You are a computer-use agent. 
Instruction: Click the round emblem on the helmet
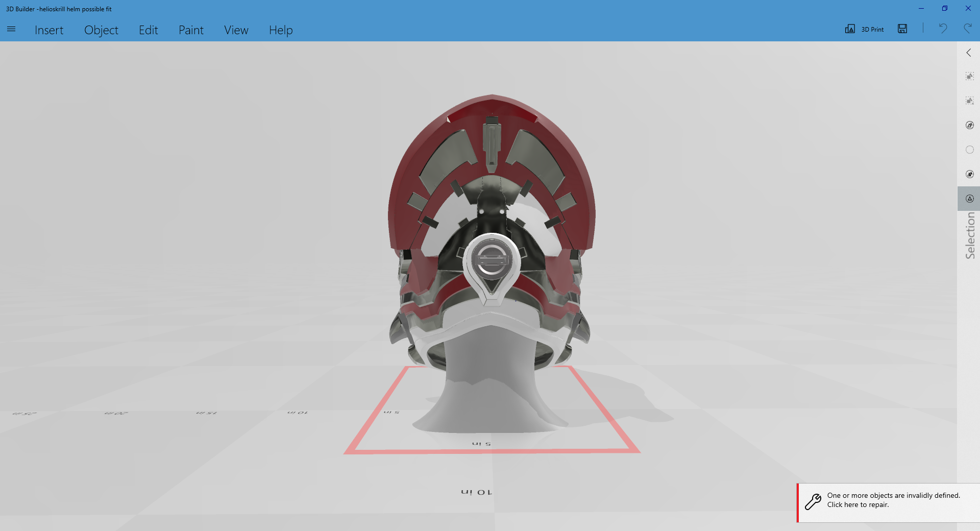491,259
